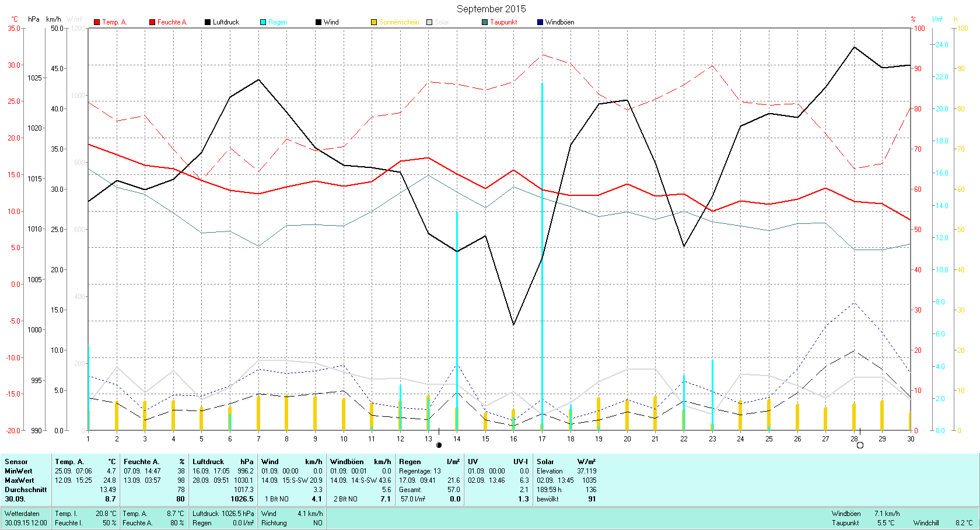Click the 'UV-I' column header

click(521, 462)
